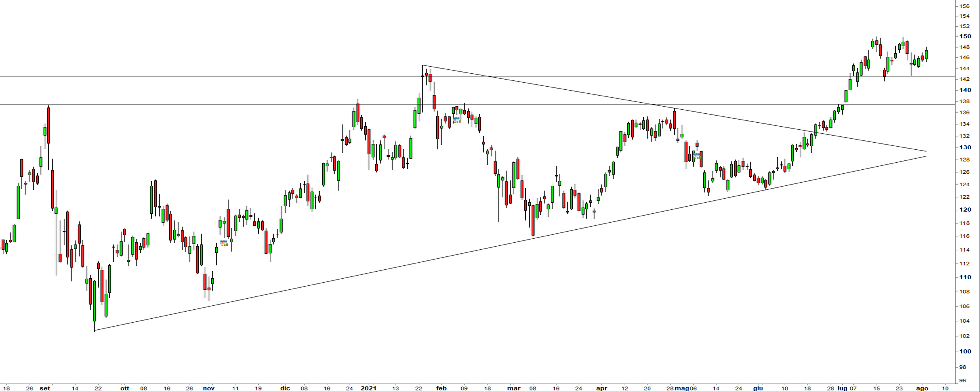Screen dimensions: 980x392
Task: Click the calendar event icon in early May
Action: [x=696, y=156]
